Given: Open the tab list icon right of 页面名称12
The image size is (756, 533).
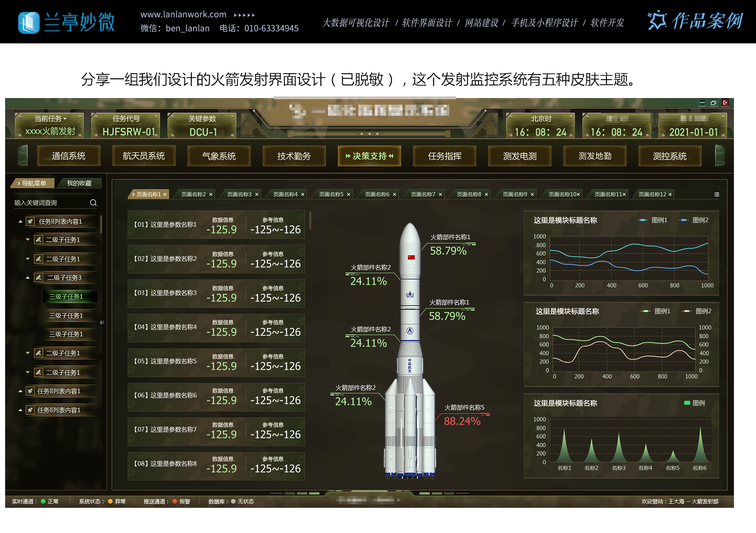Looking at the screenshot, I should pyautogui.click(x=717, y=194).
